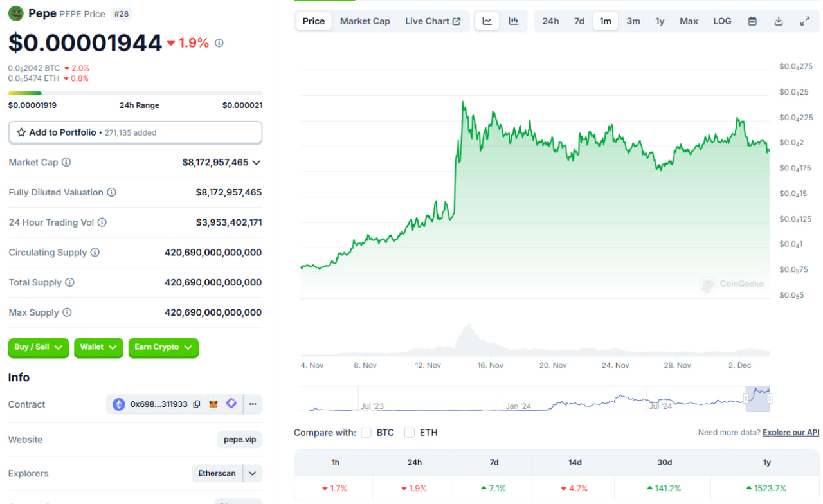Viewport: 823px width, 504px height.
Task: Toggle LOG scale on the chart
Action: (722, 21)
